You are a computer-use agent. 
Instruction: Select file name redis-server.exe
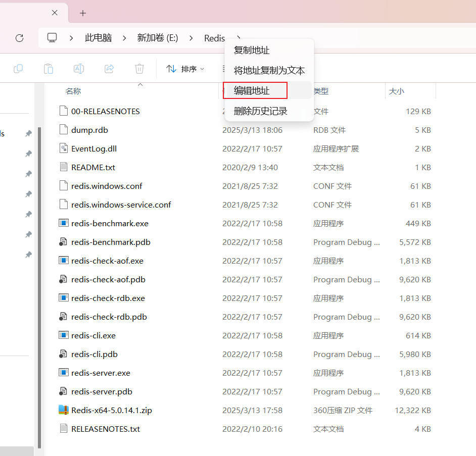coord(101,373)
